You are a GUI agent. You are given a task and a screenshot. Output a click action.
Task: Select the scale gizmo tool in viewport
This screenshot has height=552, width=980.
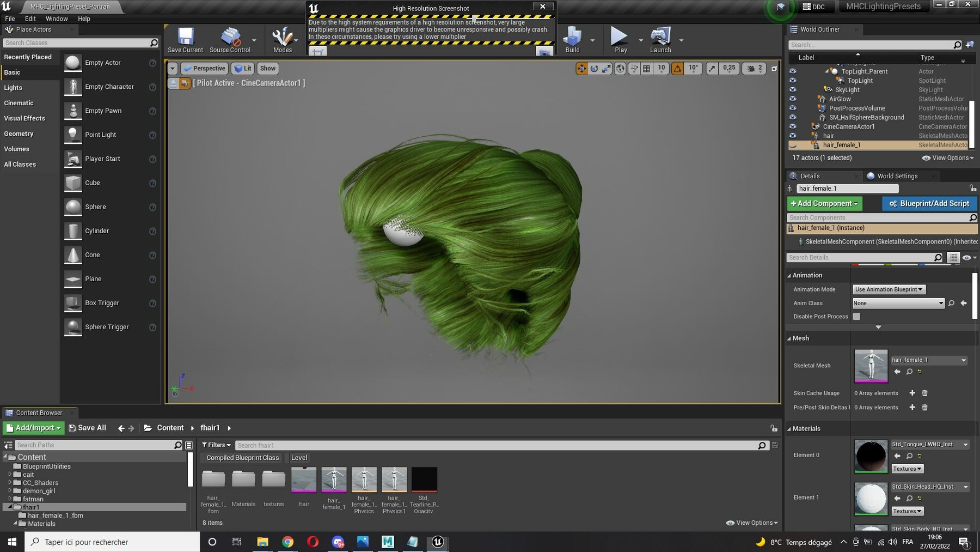point(607,68)
